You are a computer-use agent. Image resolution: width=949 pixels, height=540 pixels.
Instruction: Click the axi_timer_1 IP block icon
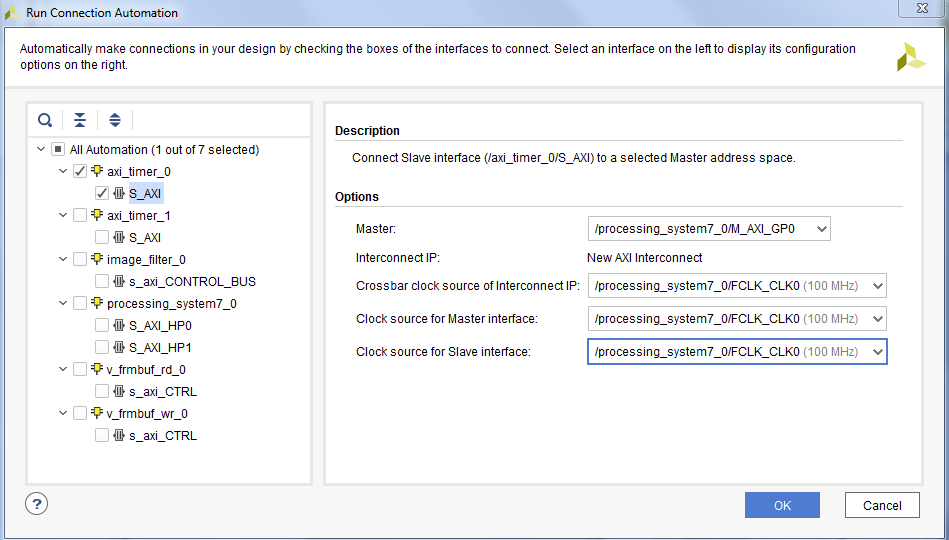tap(97, 216)
